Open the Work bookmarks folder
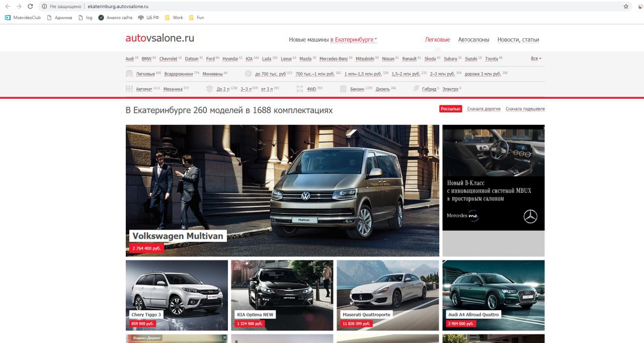Viewport: 644px width, 343px height. click(x=174, y=18)
